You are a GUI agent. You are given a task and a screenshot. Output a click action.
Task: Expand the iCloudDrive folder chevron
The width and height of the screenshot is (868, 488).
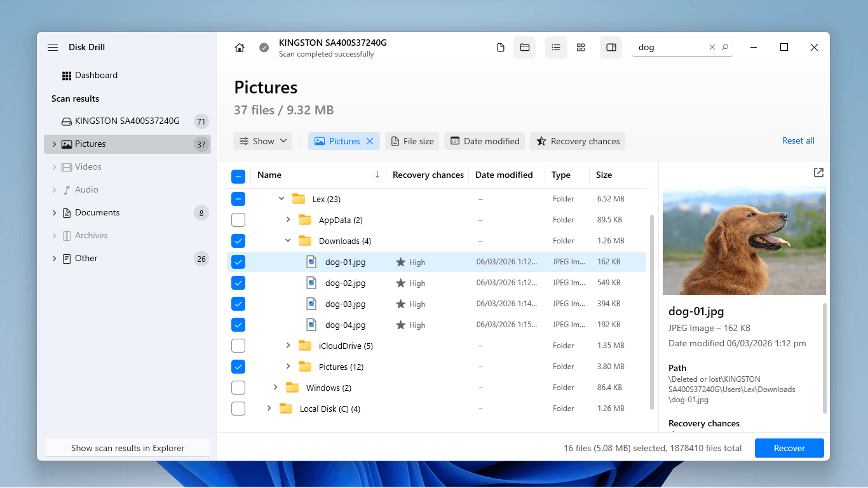(x=288, y=346)
